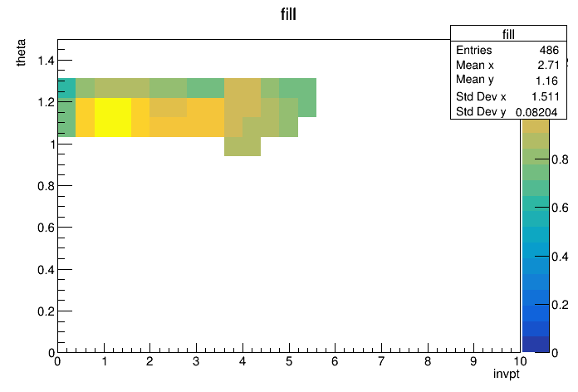Click the Mean y value 1.16
Image resolution: width=578 pixels, height=392 pixels.
point(546,81)
